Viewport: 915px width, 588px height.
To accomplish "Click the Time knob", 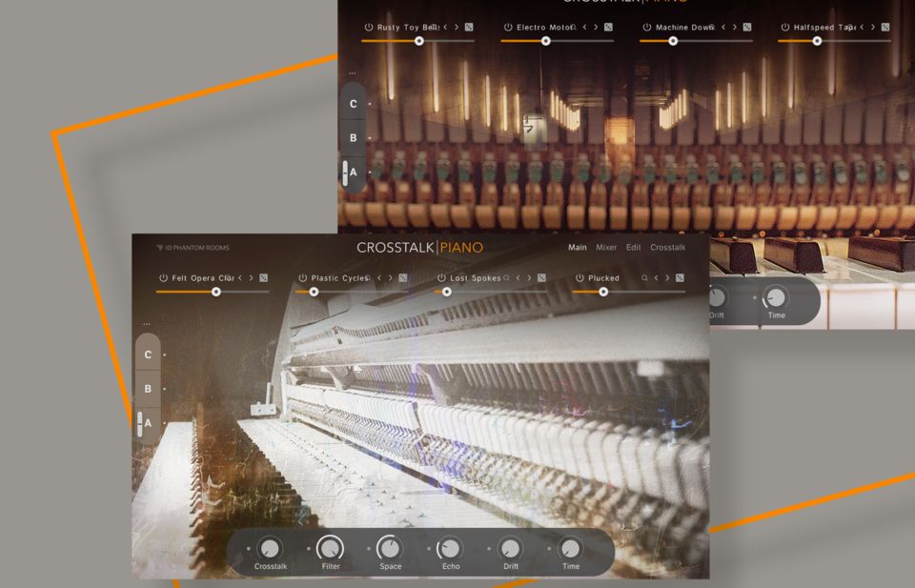I will tap(570, 551).
